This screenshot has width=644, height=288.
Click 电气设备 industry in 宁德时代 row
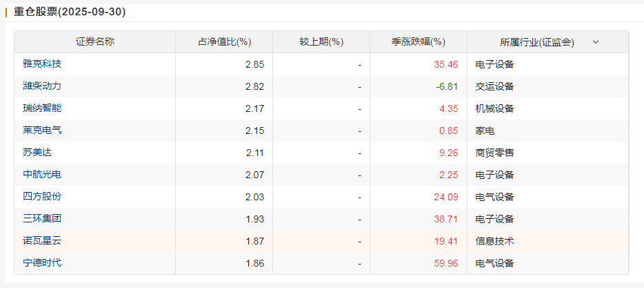click(494, 263)
